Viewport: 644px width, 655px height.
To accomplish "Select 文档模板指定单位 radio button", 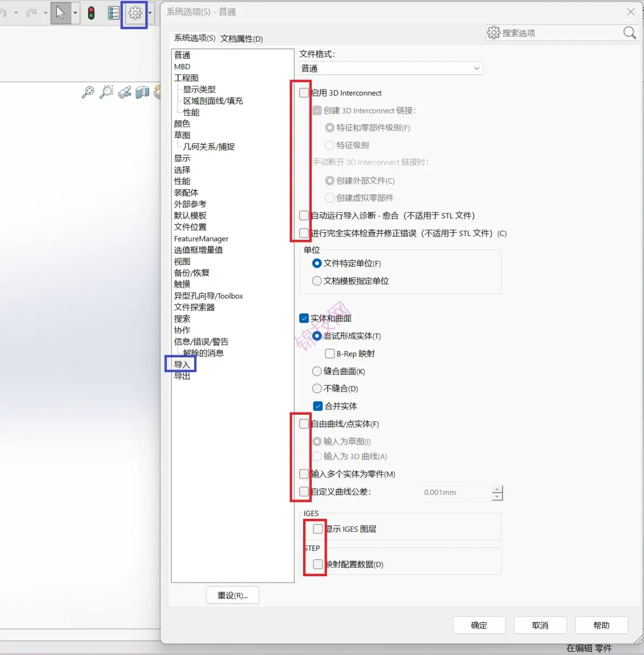I will coord(317,281).
